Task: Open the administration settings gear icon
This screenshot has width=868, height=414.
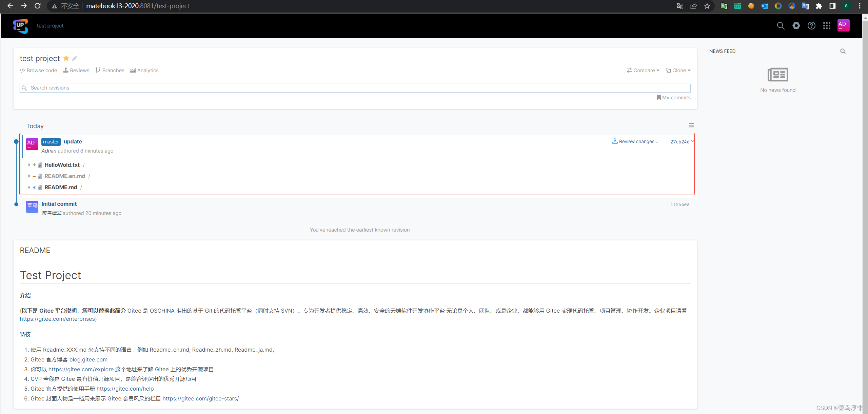Action: pos(796,26)
